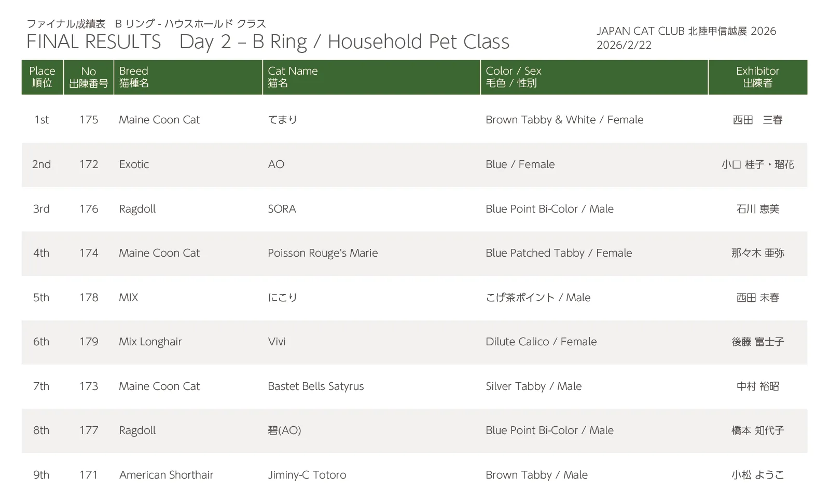
Task: Select cat name Poisson Rouge's Marie
Action: pos(323,253)
